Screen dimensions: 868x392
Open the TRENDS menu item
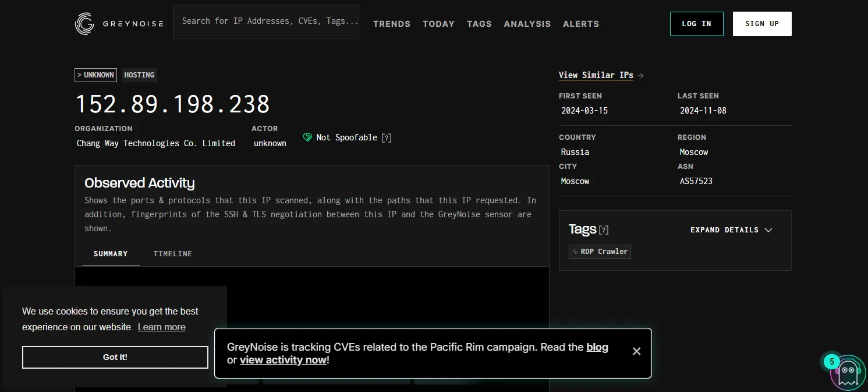pos(391,24)
